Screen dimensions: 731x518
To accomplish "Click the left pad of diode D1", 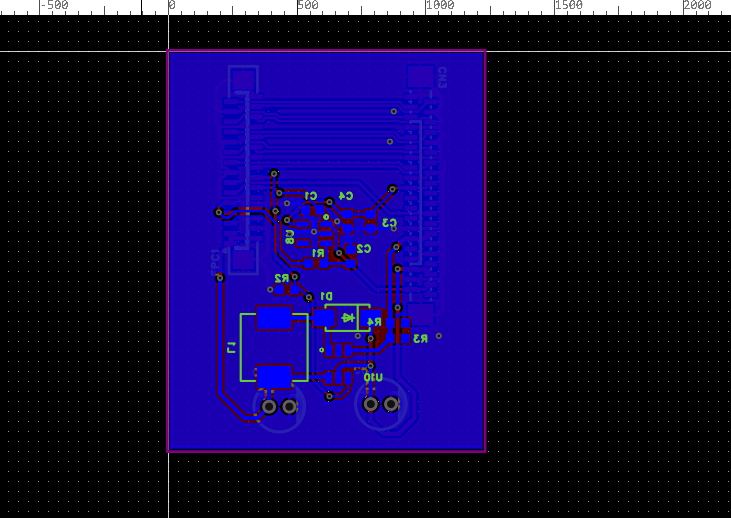I will [x=324, y=318].
